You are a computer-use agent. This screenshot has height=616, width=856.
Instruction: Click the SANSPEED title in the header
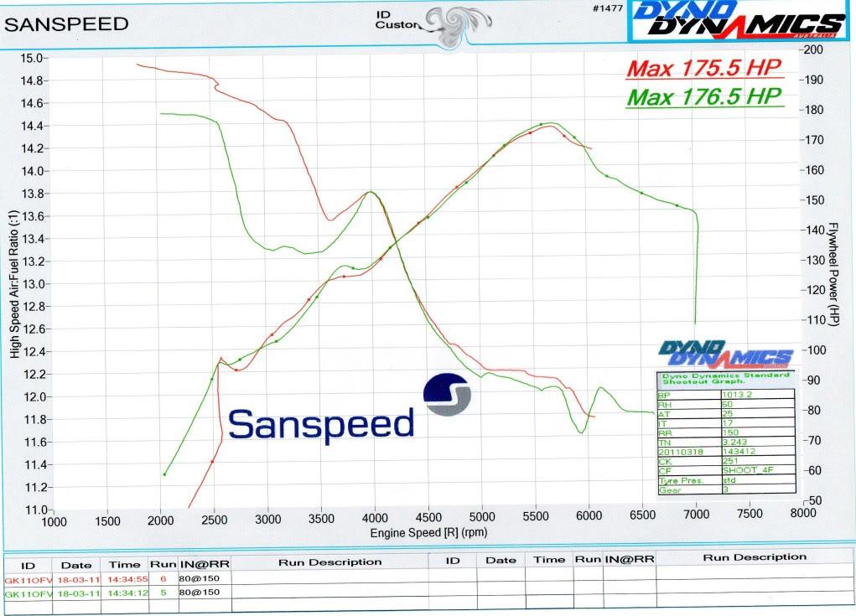click(x=66, y=24)
